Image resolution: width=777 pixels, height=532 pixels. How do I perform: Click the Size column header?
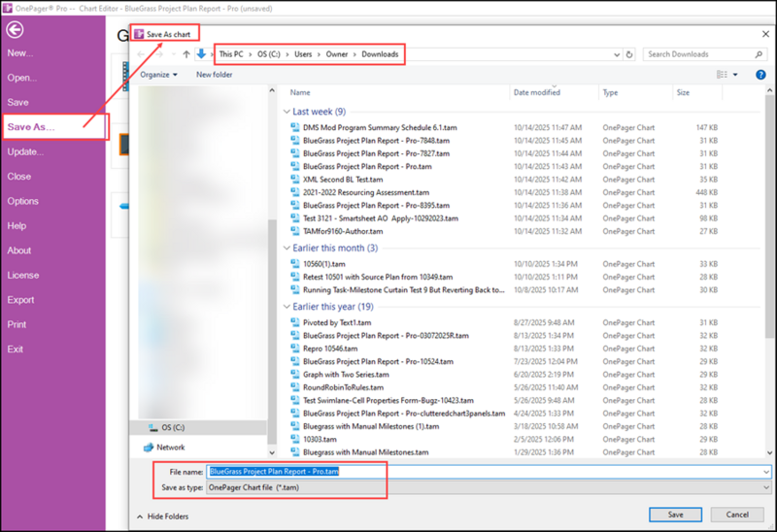[x=683, y=92]
